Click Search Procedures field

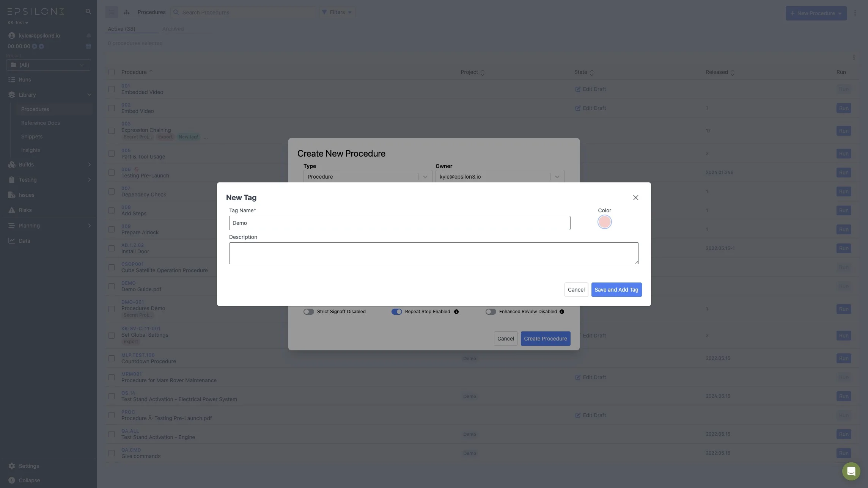click(243, 12)
